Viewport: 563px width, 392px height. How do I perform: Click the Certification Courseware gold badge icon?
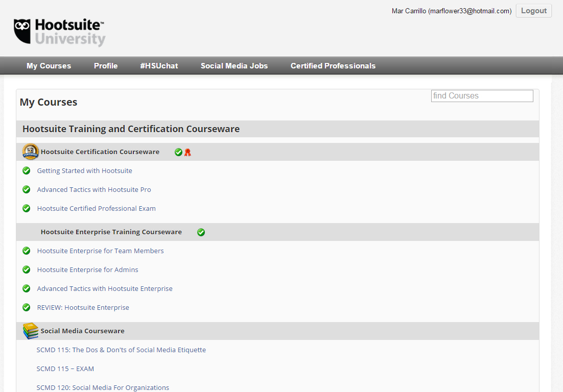[31, 152]
